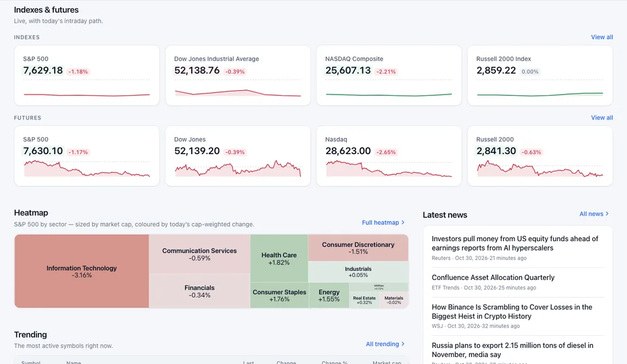
Task: Open the Dow Jones futures card
Action: pos(238,156)
